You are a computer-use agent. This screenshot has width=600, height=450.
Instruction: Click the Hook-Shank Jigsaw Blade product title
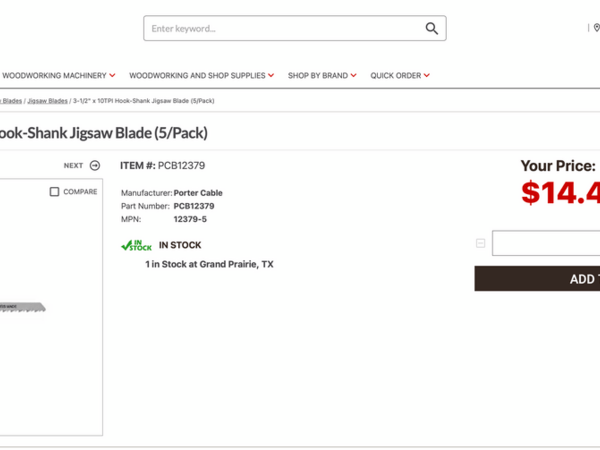coord(102,133)
